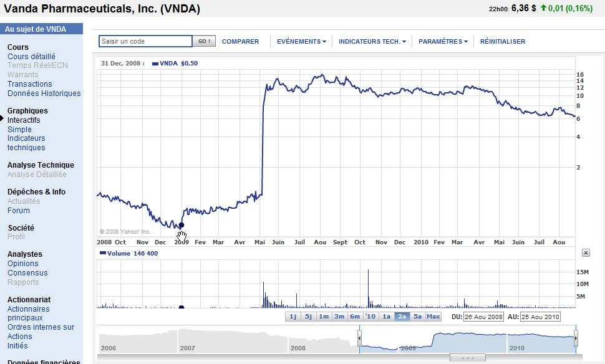Image resolution: width=605 pixels, height=364 pixels.
Task: Click the Saisir un code input field
Action: click(x=145, y=41)
